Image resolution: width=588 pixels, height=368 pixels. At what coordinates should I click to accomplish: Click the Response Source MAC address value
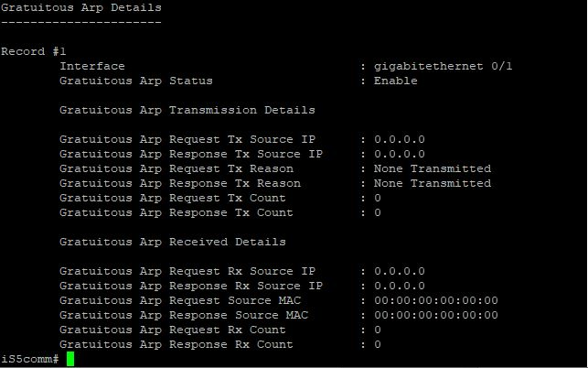click(436, 315)
